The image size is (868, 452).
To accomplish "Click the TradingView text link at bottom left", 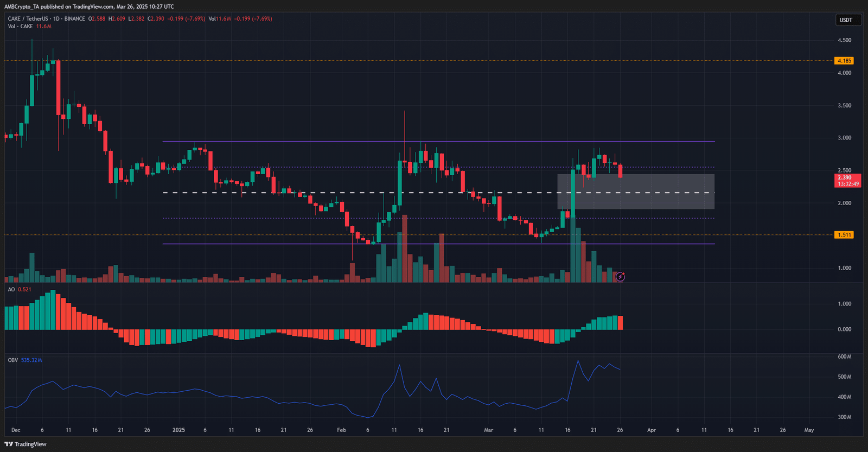I will pos(30,444).
